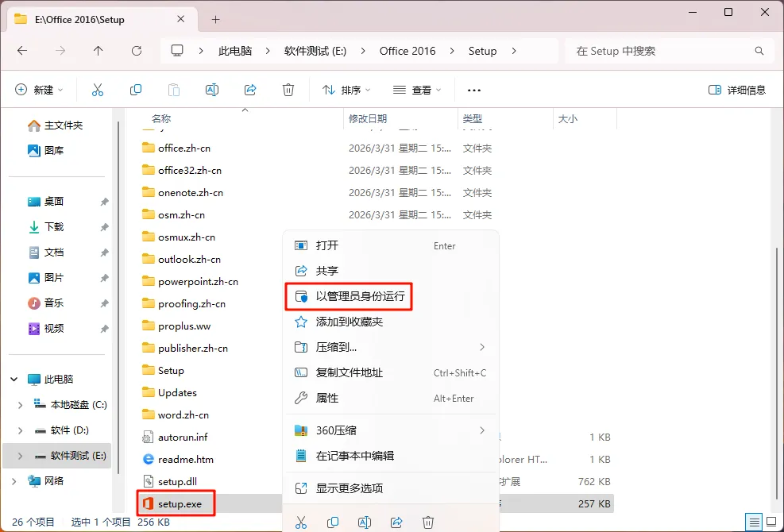The width and height of the screenshot is (784, 532).
Task: Select the powerpoint.zh-cn folder
Action: [x=191, y=282]
